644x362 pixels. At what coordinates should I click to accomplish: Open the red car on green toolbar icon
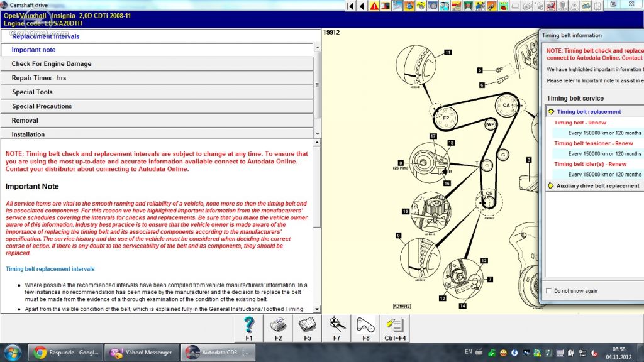coord(504,6)
